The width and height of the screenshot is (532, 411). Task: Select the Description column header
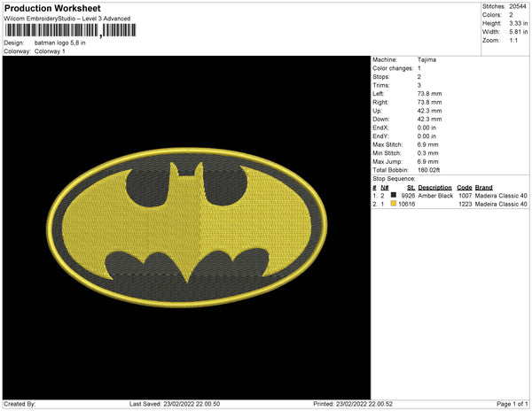coord(435,188)
